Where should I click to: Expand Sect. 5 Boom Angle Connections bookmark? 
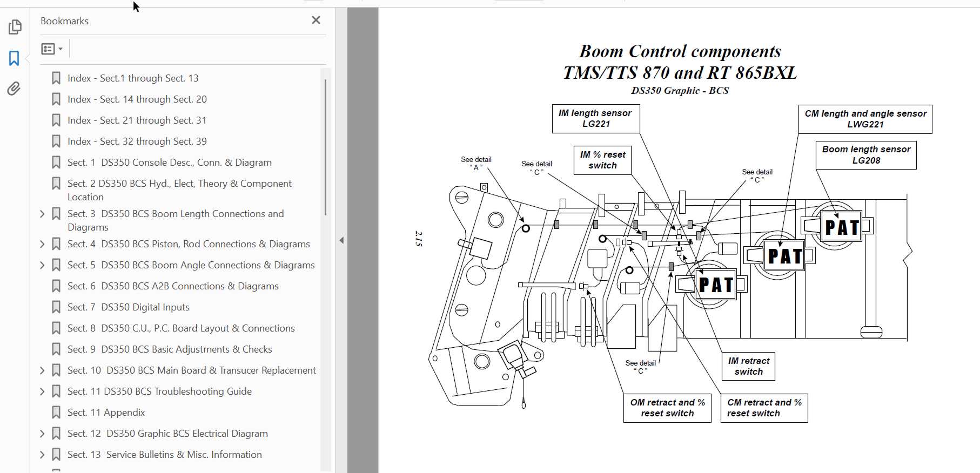(x=42, y=265)
